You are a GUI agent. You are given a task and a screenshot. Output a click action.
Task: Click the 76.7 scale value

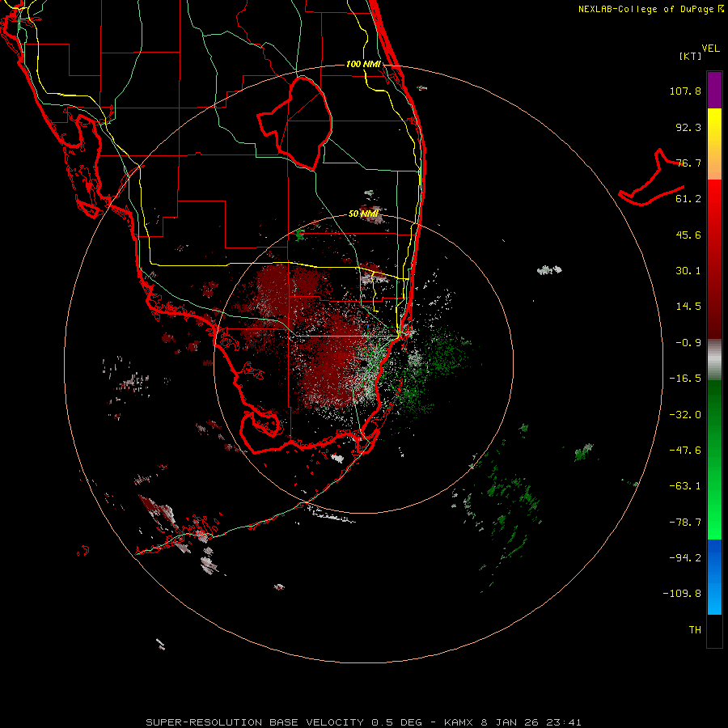click(x=688, y=163)
